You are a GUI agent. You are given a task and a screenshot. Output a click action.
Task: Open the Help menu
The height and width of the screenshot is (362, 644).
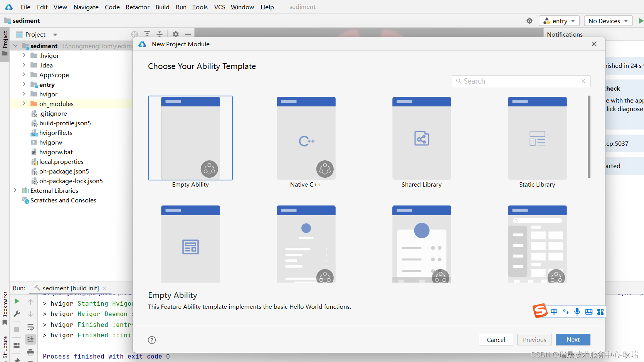[267, 7]
